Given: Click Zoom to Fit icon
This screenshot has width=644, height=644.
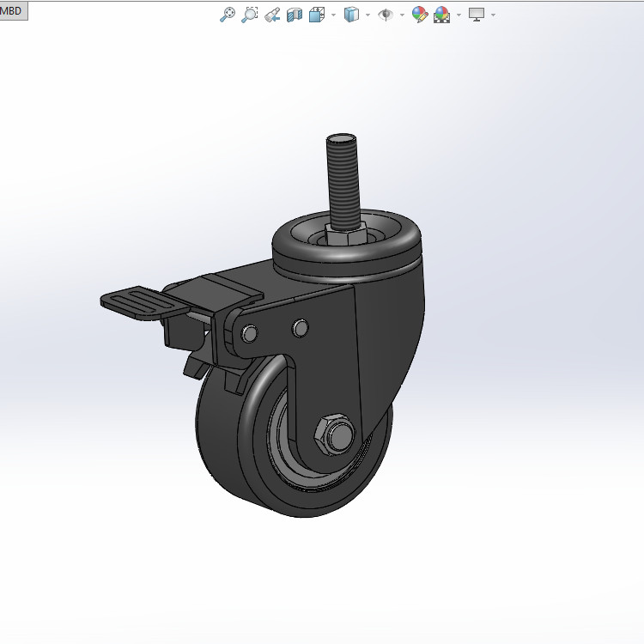Looking at the screenshot, I should tap(228, 15).
